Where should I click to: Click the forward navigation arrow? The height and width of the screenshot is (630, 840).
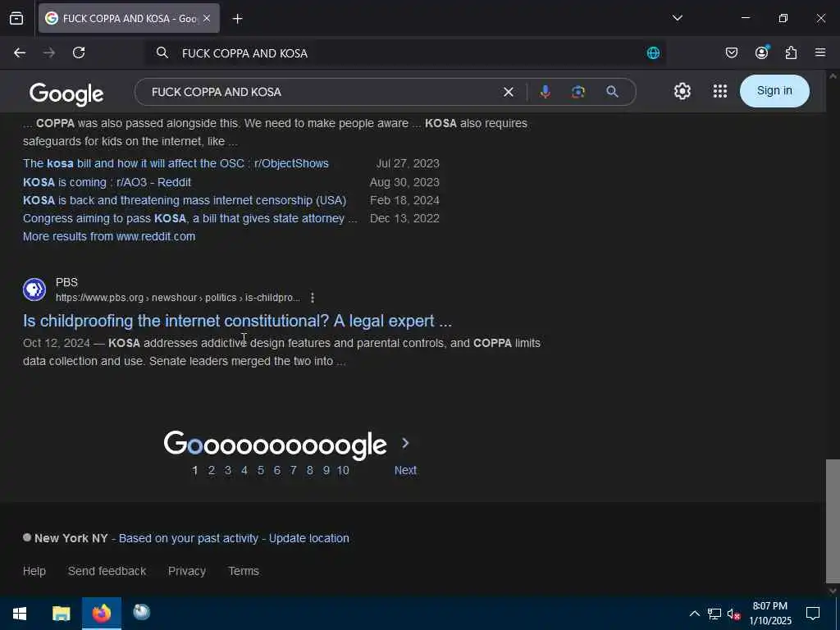[x=49, y=52]
